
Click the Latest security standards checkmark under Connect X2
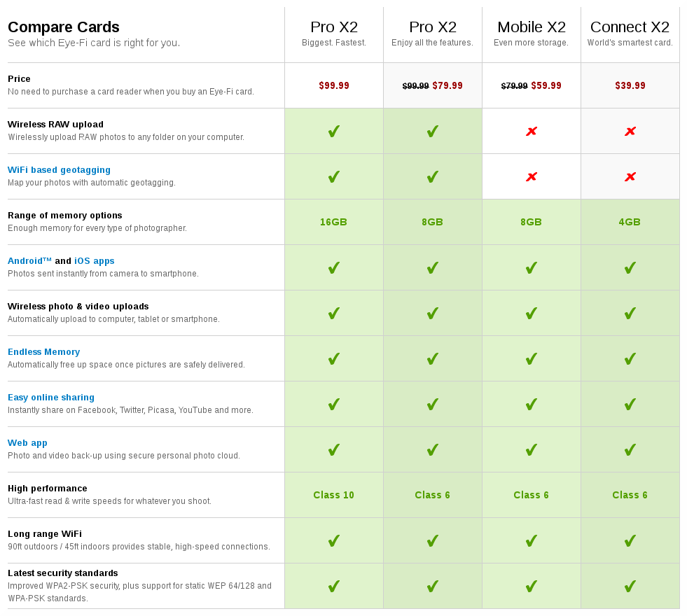coord(630,586)
